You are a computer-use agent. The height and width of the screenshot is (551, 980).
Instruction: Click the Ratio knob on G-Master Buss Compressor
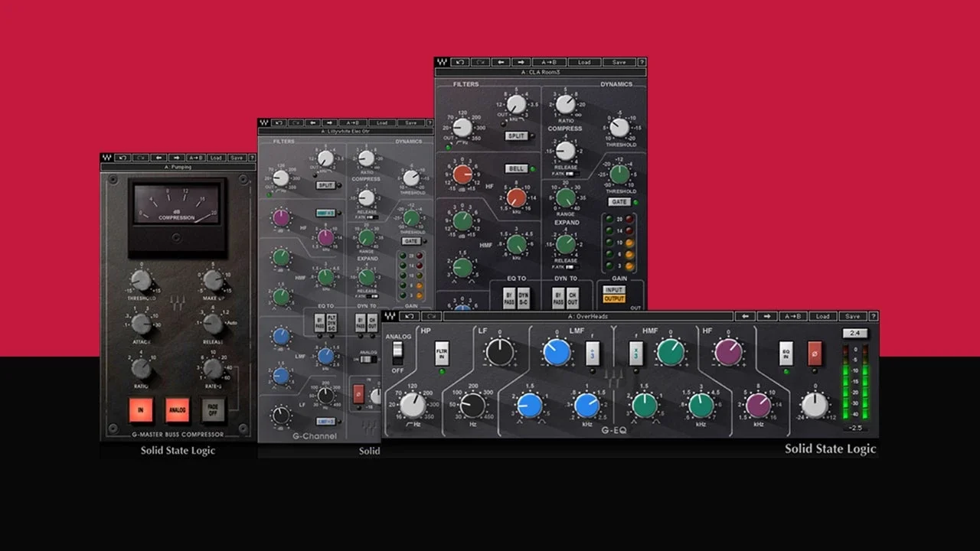tap(142, 368)
